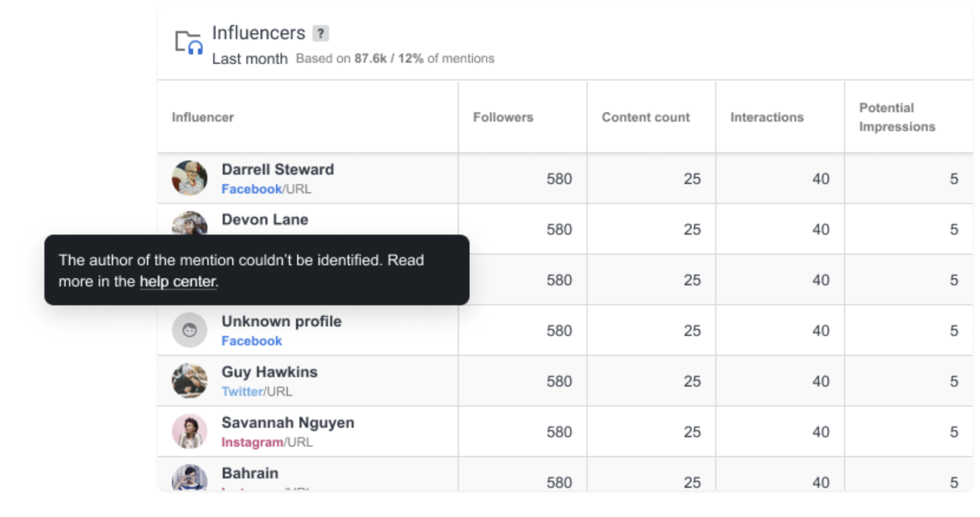This screenshot has width=980, height=517.
Task: Select the Last month time period label
Action: point(248,59)
